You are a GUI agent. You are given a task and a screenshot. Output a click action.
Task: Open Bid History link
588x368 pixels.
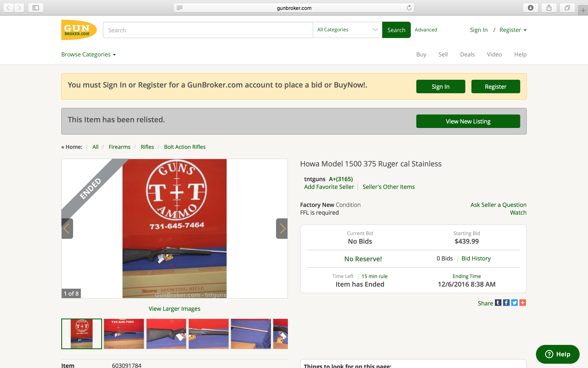pos(476,258)
